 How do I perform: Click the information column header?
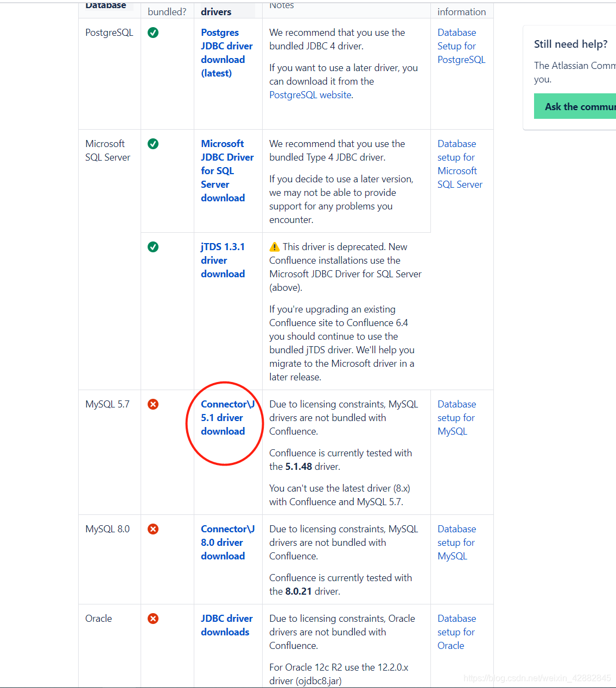pos(462,11)
